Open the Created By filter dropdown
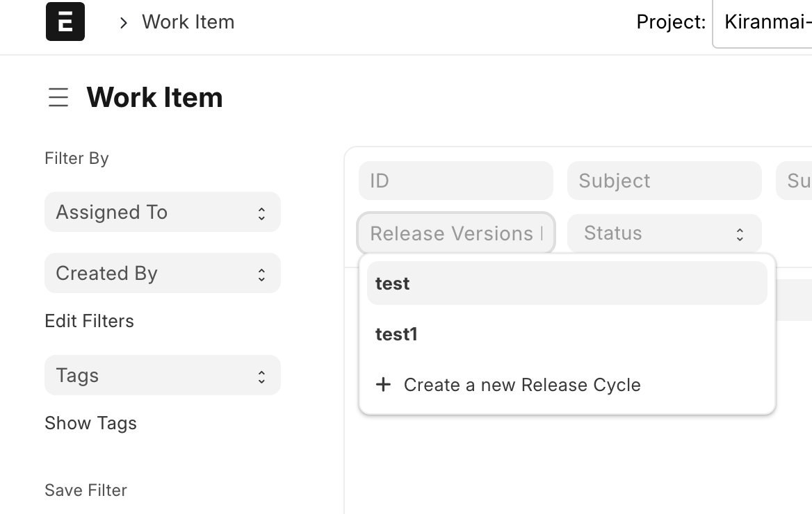 (163, 273)
